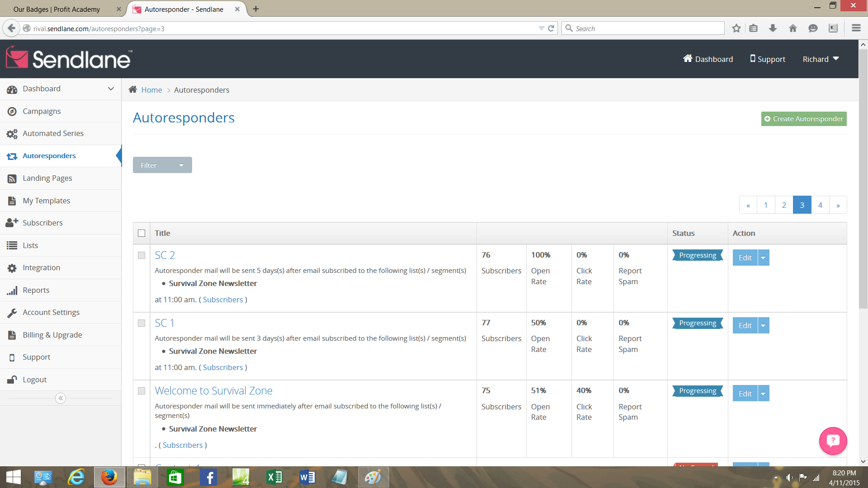Expand the Edit dropdown arrow for SC 2
Viewport: 868px width, 488px height.
click(763, 258)
